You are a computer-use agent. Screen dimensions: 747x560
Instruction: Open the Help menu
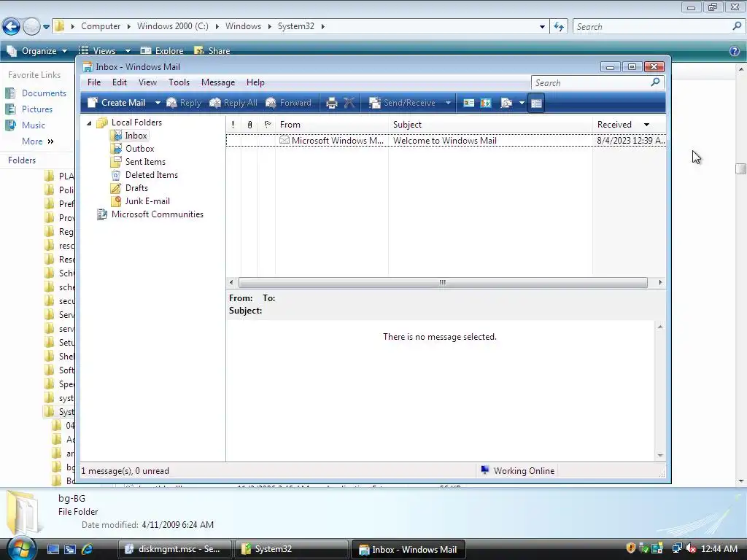[255, 82]
